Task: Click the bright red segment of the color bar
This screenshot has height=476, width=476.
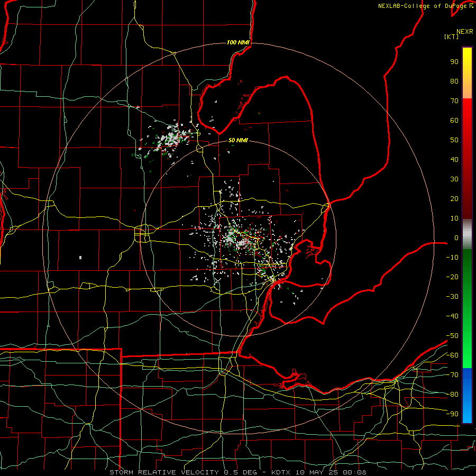Action: pyautogui.click(x=467, y=112)
